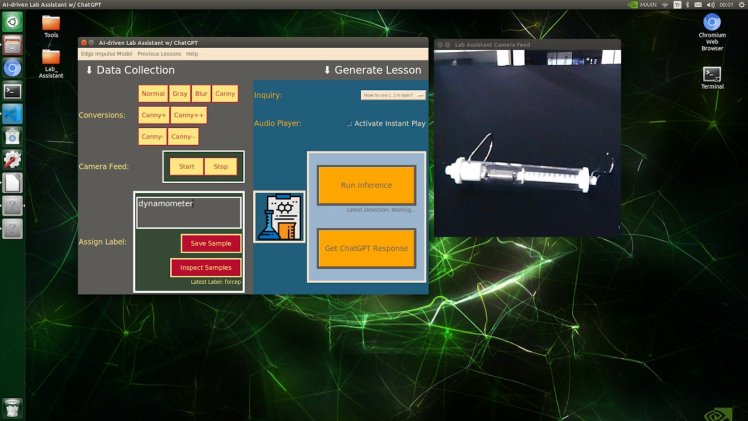The height and width of the screenshot is (421, 748).
Task: Open the system gear session menu
Action: click(x=742, y=4)
